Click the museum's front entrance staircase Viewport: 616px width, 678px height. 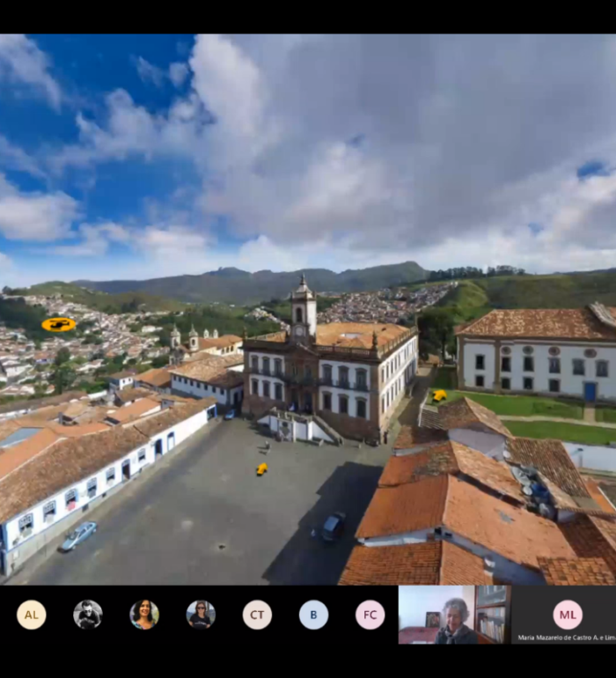click(299, 427)
